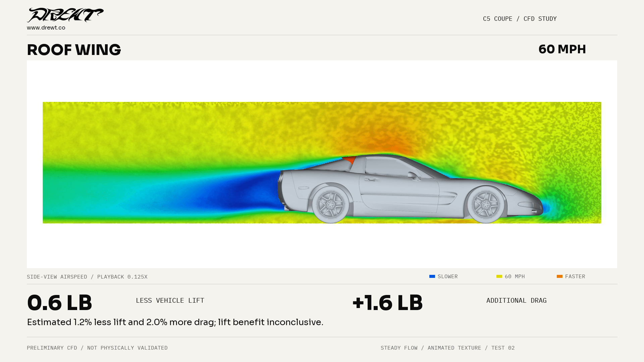Image resolution: width=644 pixels, height=362 pixels.
Task: Click the 60 MPH speed heading
Action: pos(562,49)
